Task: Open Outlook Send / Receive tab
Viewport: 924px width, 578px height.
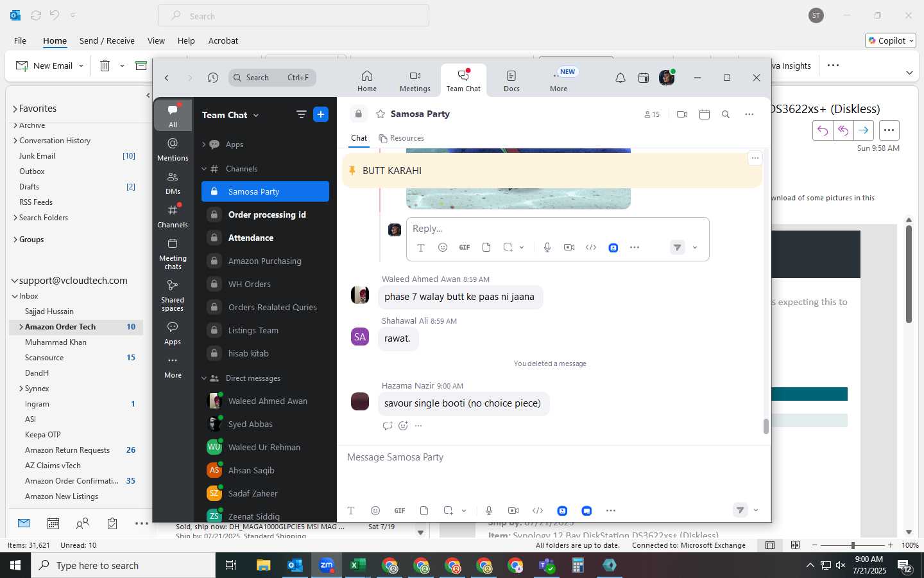Action: pos(107,40)
